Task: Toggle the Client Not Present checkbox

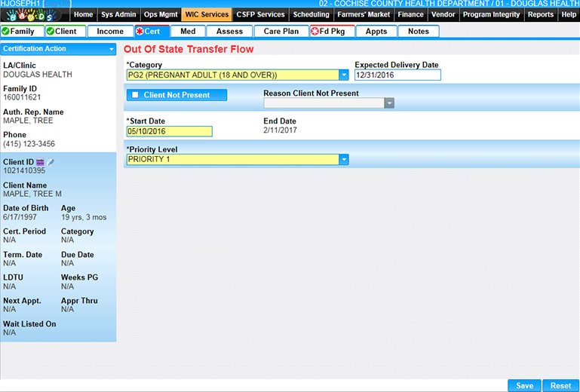Action: (135, 95)
